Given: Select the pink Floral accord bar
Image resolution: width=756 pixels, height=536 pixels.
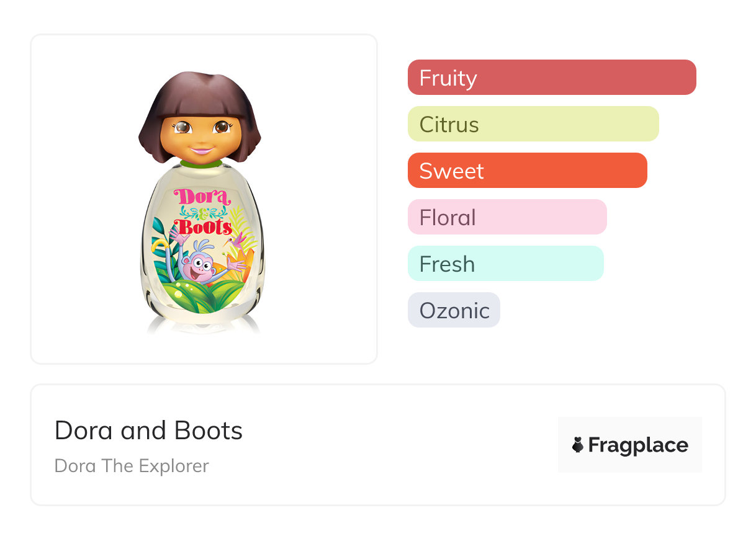Looking at the screenshot, I should pos(506,217).
